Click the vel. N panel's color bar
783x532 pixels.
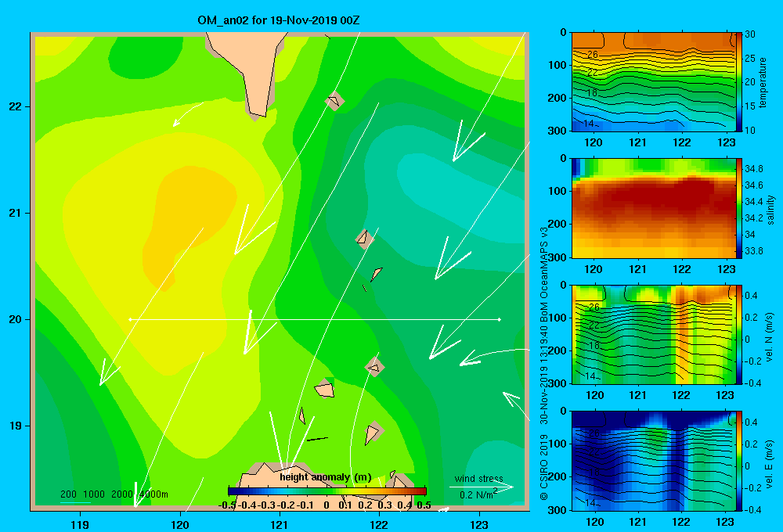[739, 334]
